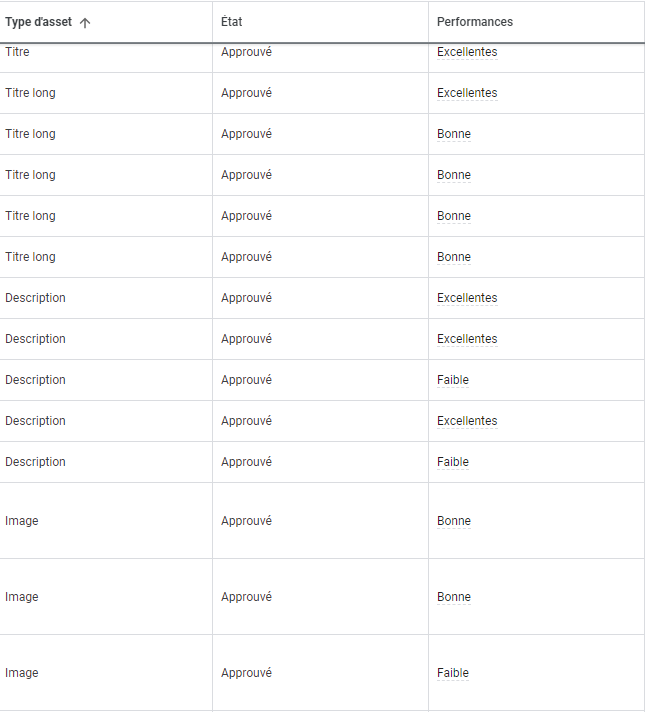Click Faible in the third Description row
The image size is (645, 712).
pos(453,380)
